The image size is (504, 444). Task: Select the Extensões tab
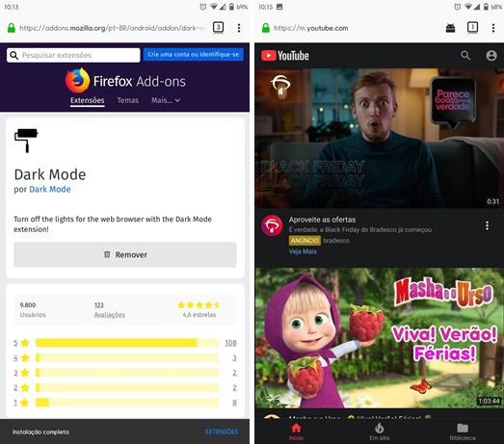[x=88, y=100]
